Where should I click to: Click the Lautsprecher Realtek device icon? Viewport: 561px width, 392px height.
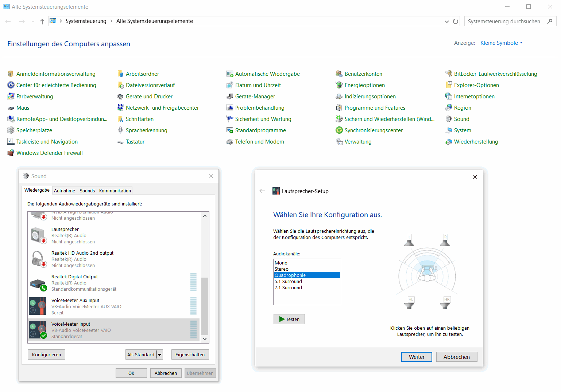(x=38, y=236)
